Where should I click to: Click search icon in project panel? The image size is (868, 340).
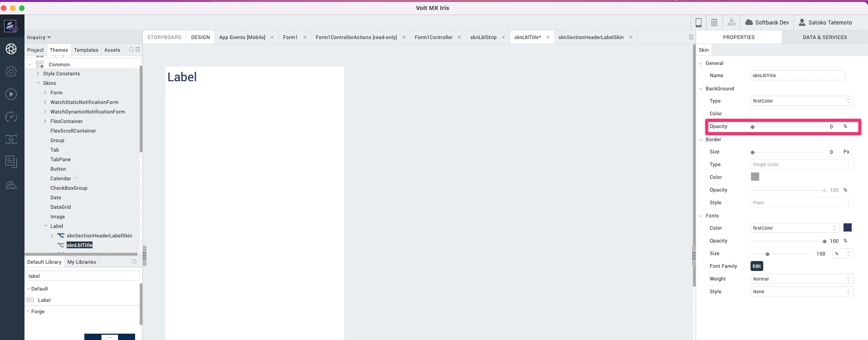[x=132, y=50]
